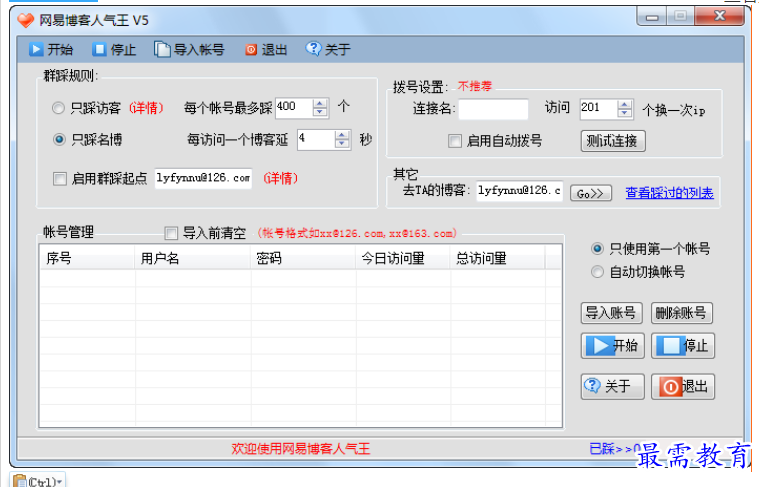759x487 pixels.
Task: Click the 开始 play icon in toolbar
Action: click(x=36, y=49)
